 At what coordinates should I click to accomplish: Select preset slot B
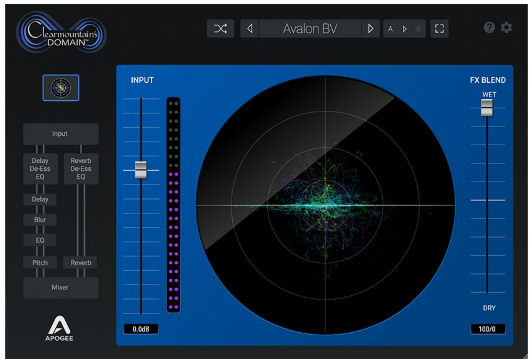[x=418, y=29]
